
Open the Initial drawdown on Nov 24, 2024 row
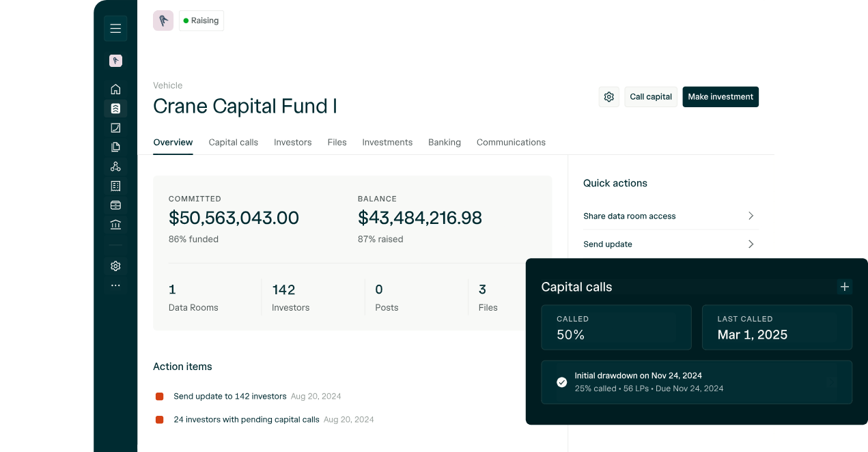point(697,382)
